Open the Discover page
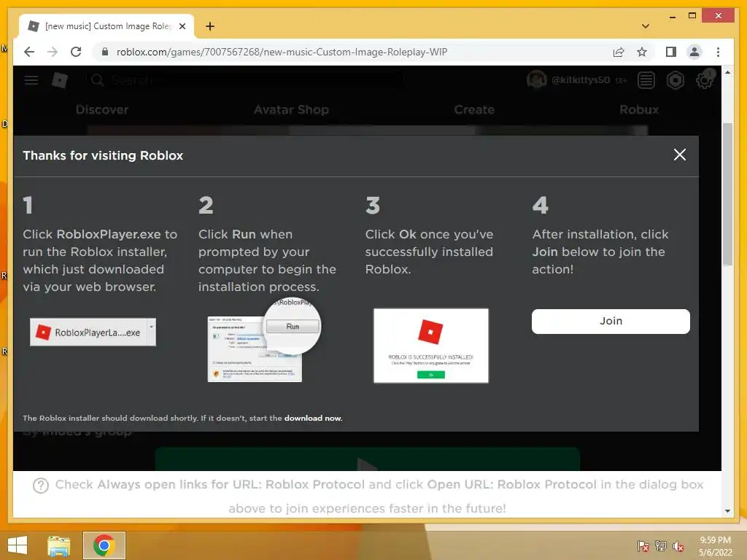The height and width of the screenshot is (560, 747). [x=102, y=109]
